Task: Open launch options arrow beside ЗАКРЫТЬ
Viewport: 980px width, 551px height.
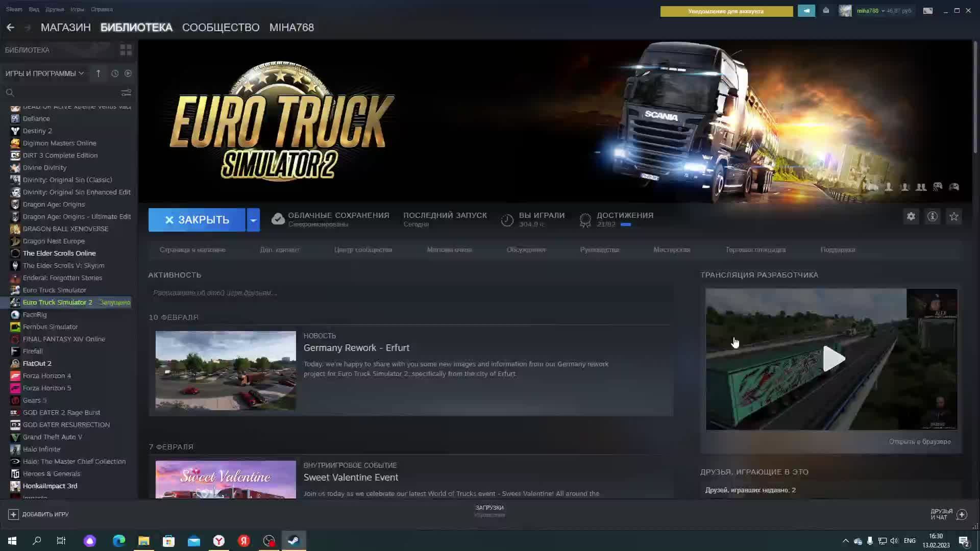Action: coord(253,220)
